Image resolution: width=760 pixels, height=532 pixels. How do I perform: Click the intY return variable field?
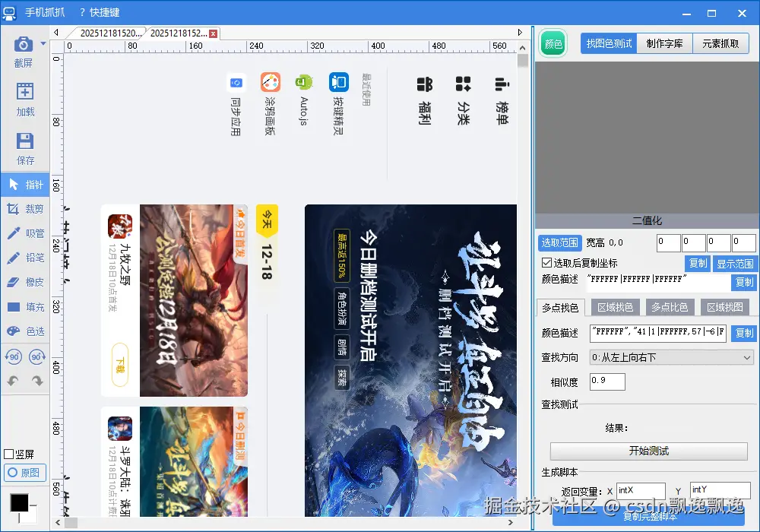720,491
